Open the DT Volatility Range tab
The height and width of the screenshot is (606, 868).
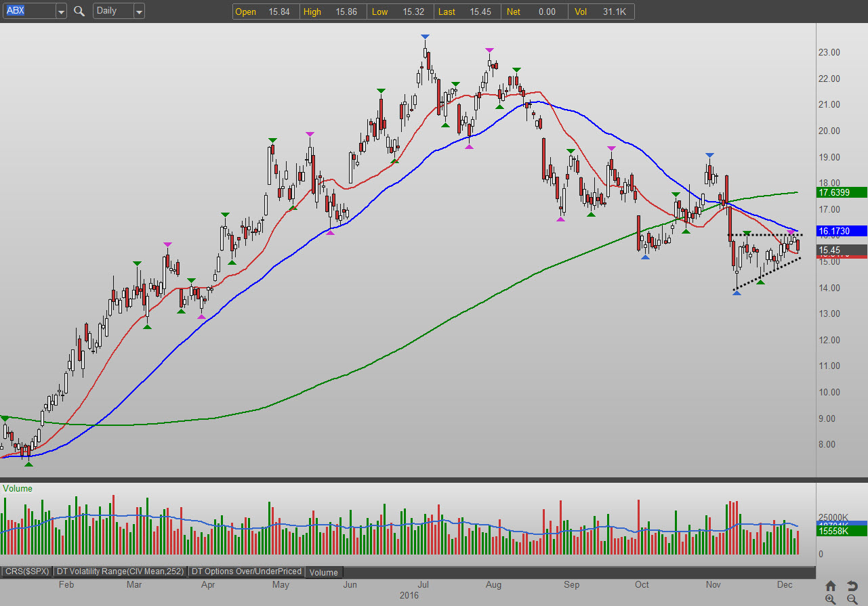click(120, 571)
